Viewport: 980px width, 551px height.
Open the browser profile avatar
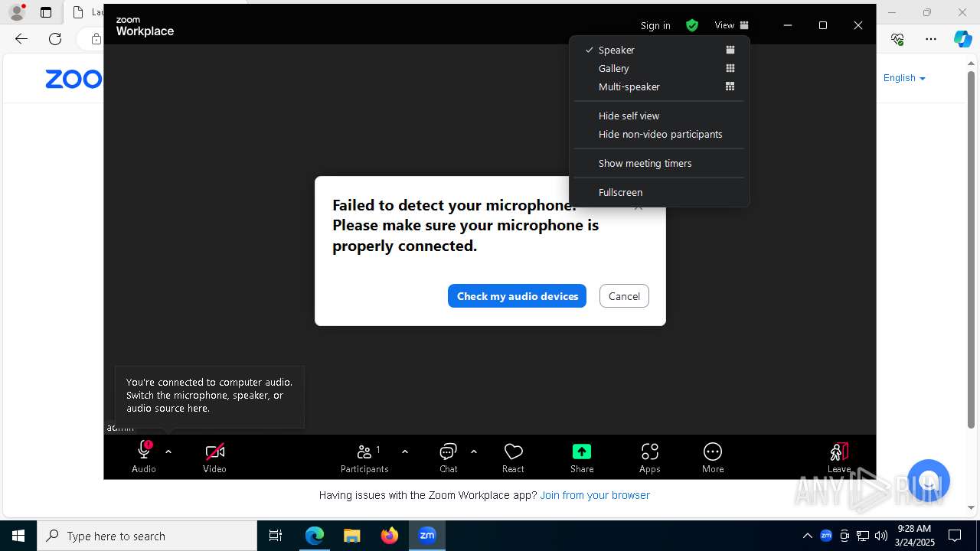[x=17, y=12]
